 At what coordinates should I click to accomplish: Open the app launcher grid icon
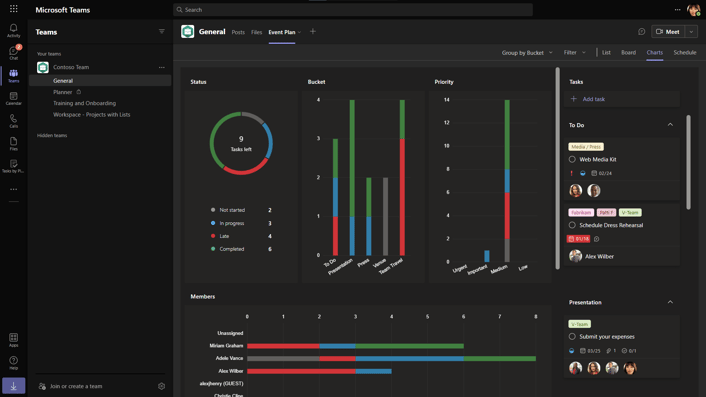pyautogui.click(x=14, y=9)
